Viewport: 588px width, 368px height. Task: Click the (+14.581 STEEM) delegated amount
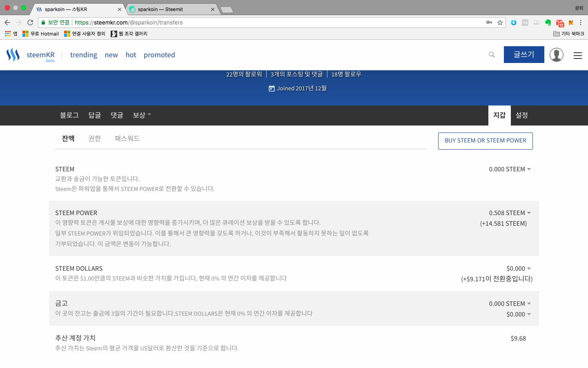[x=503, y=224]
